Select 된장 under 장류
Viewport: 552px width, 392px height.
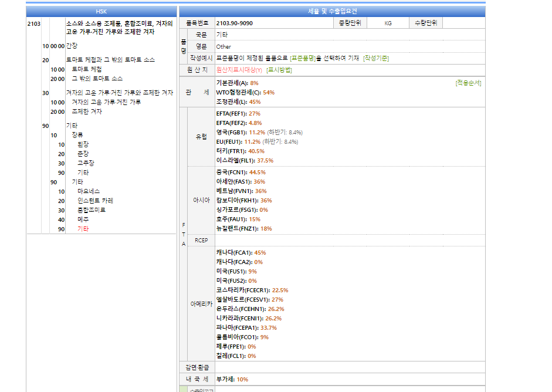pyautogui.click(x=83, y=144)
